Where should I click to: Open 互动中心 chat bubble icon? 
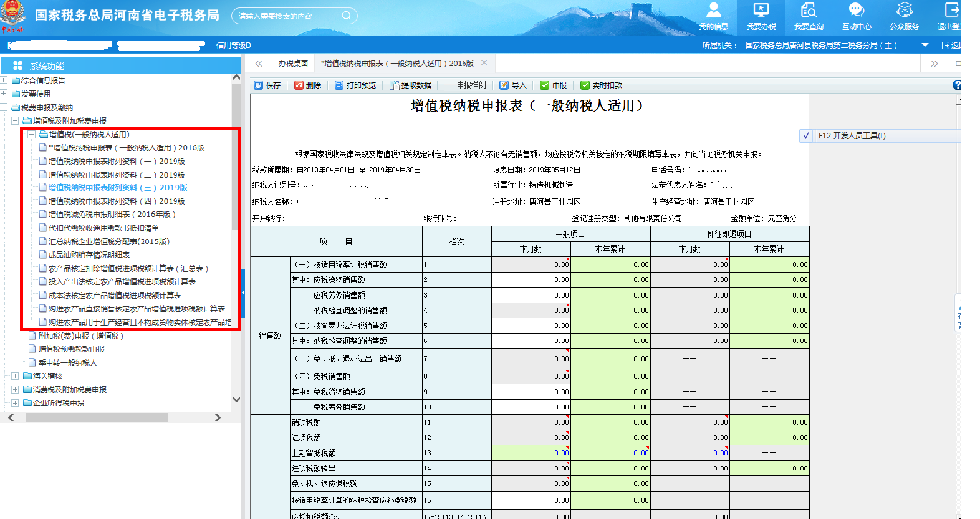pos(857,11)
